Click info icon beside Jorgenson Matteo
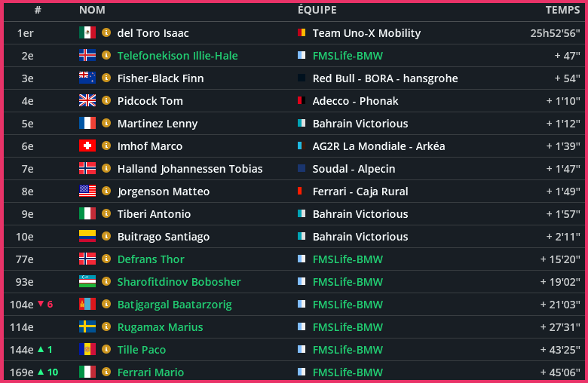Viewport: 588px width, 383px height. [106, 191]
